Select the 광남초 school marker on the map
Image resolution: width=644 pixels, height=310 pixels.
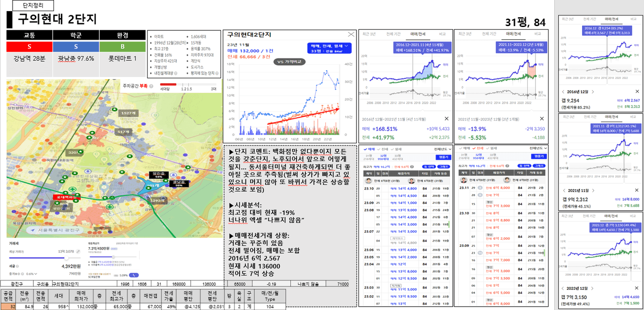[179, 183]
